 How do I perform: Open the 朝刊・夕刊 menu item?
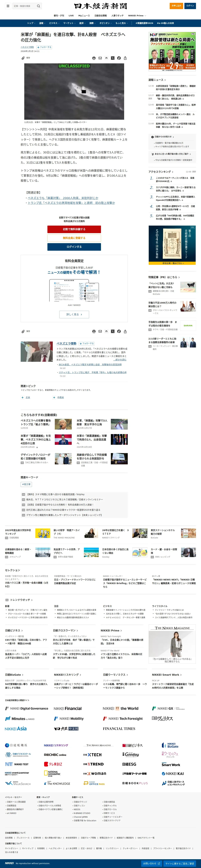pos(59,16)
